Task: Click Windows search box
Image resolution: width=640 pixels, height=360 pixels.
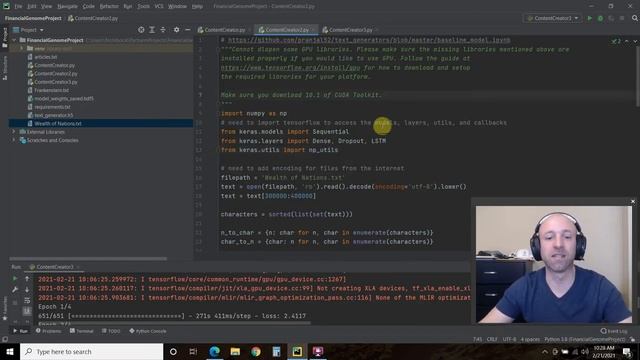Action: (x=91, y=351)
